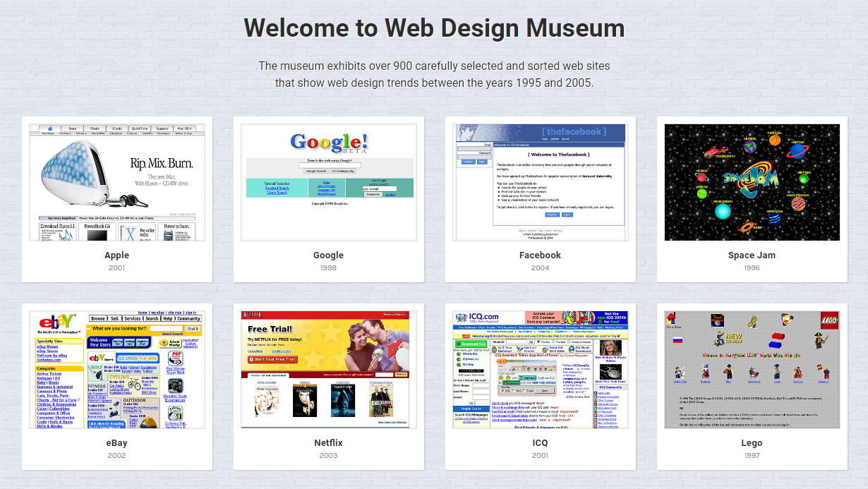
Task: Click the Facebook card title
Action: click(541, 255)
